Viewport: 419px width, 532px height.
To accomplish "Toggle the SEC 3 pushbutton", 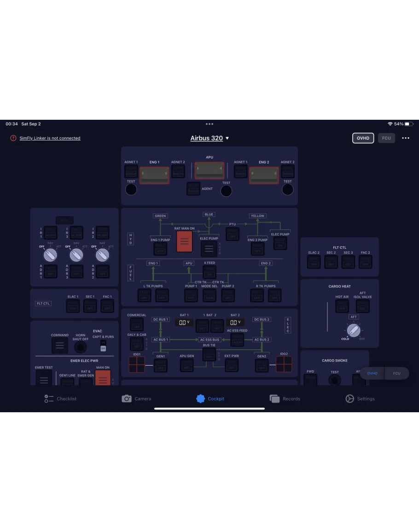I will (x=348, y=262).
